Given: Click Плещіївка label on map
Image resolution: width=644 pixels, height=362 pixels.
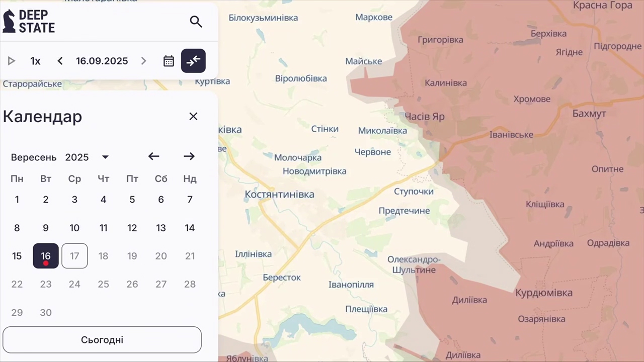Looking at the screenshot, I should click(366, 309).
